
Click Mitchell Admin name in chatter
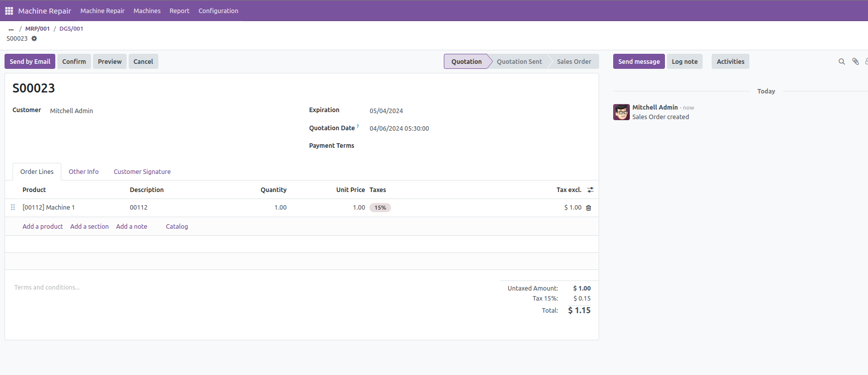(655, 108)
